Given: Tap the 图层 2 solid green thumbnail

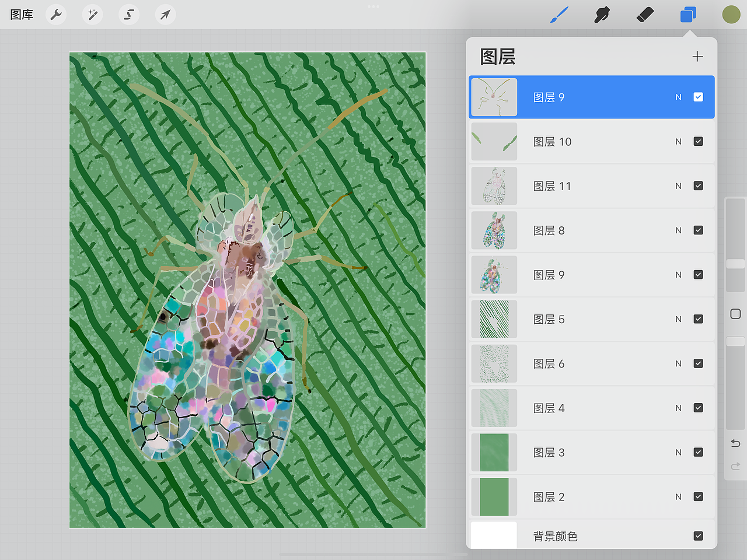Looking at the screenshot, I should pos(494,496).
